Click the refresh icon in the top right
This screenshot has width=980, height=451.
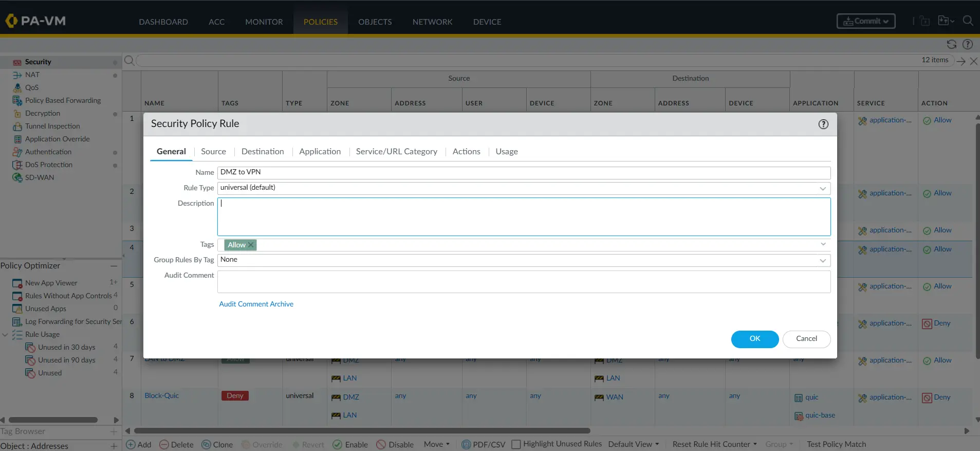coord(952,44)
